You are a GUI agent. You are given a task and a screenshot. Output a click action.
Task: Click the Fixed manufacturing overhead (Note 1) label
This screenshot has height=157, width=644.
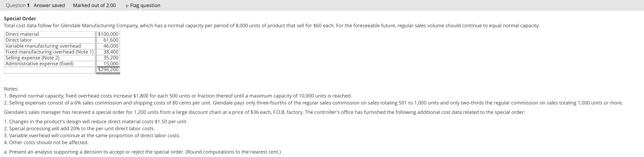click(x=49, y=52)
